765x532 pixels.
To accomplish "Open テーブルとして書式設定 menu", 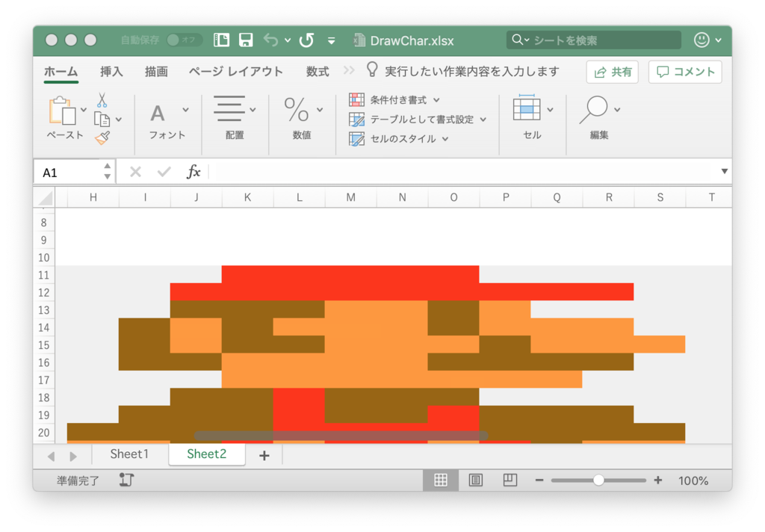I will click(x=418, y=120).
